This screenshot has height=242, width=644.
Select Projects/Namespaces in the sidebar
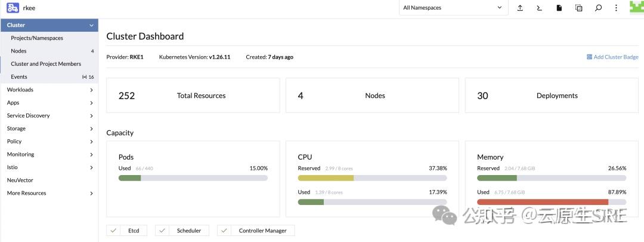[37, 38]
